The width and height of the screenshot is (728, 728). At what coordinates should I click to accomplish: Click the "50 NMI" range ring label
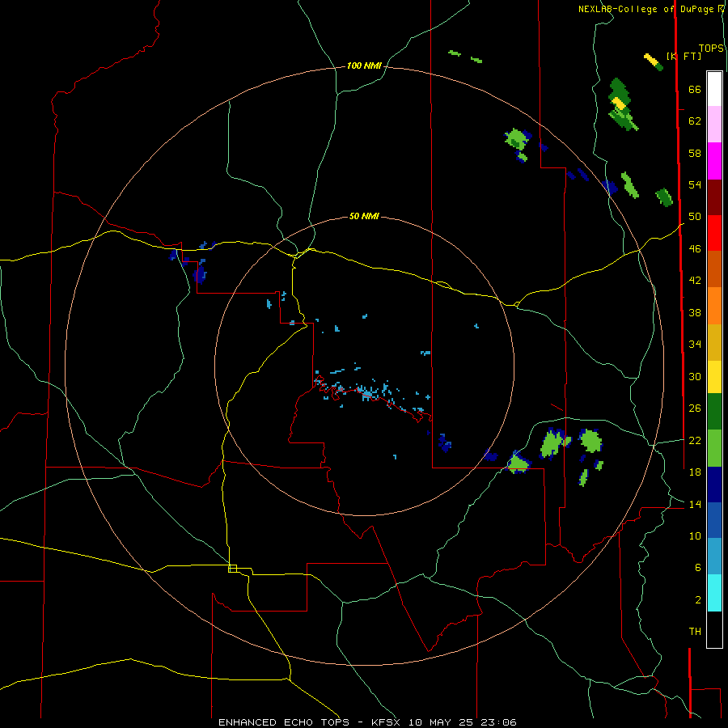coord(364,216)
